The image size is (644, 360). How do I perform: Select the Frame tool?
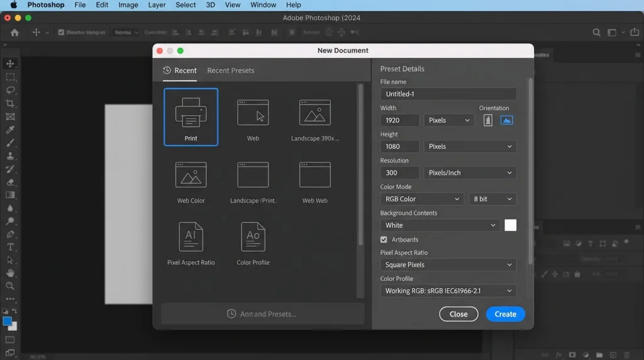click(10, 116)
